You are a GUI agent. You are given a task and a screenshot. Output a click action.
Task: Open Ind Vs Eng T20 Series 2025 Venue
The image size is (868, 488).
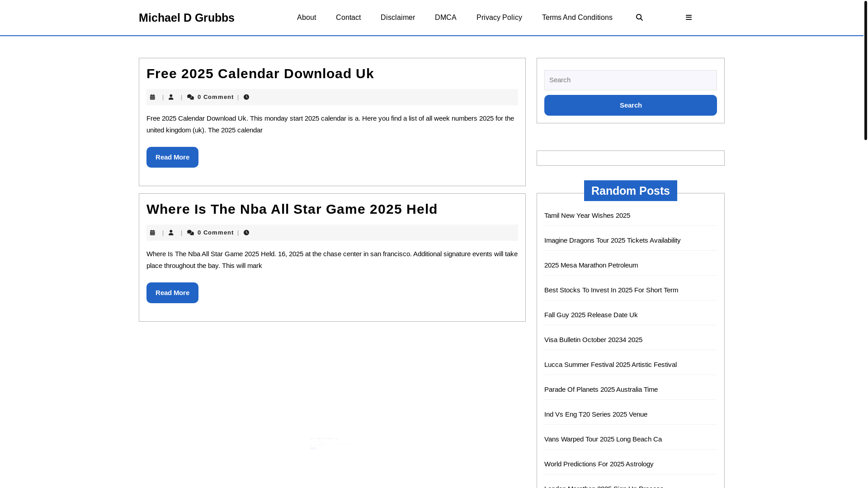click(x=596, y=414)
